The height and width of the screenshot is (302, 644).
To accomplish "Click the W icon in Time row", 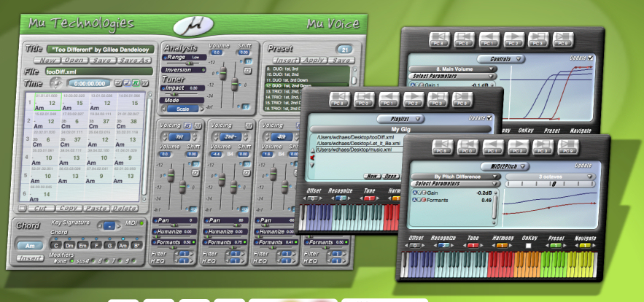I will 145,83.
